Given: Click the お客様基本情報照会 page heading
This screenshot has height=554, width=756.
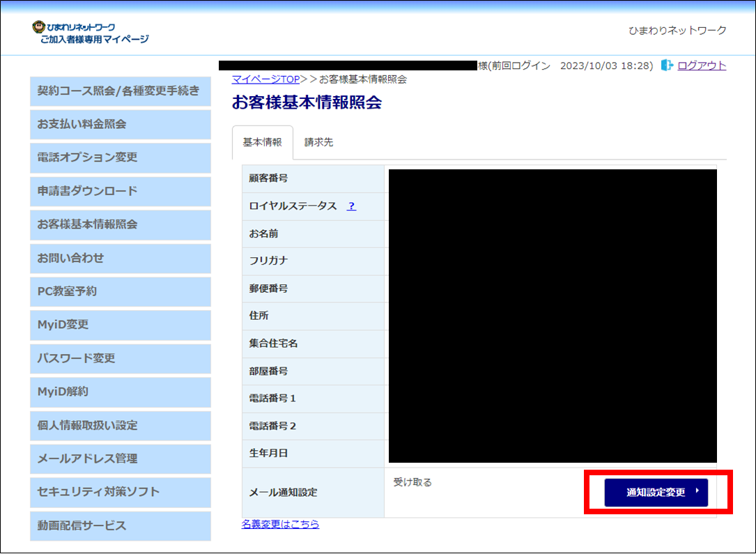Looking at the screenshot, I should [307, 102].
